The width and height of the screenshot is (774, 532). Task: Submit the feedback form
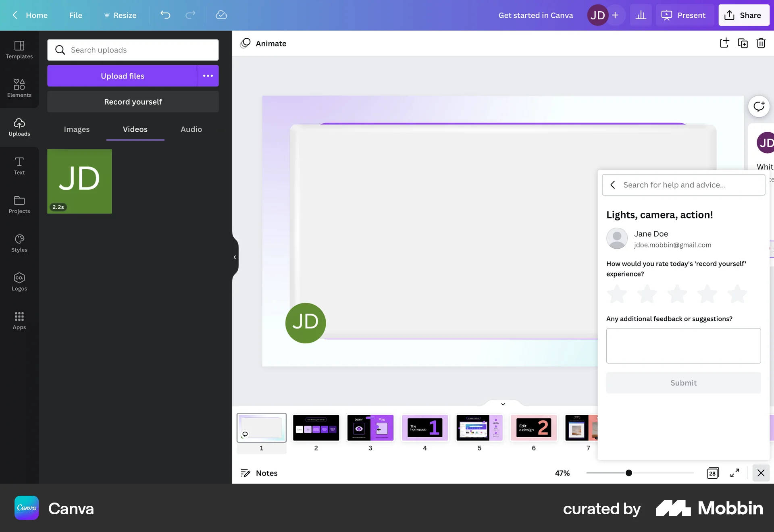pos(683,382)
